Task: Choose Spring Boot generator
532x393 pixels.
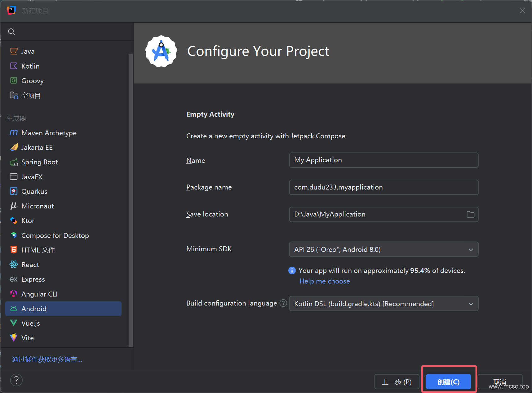Action: tap(63, 162)
